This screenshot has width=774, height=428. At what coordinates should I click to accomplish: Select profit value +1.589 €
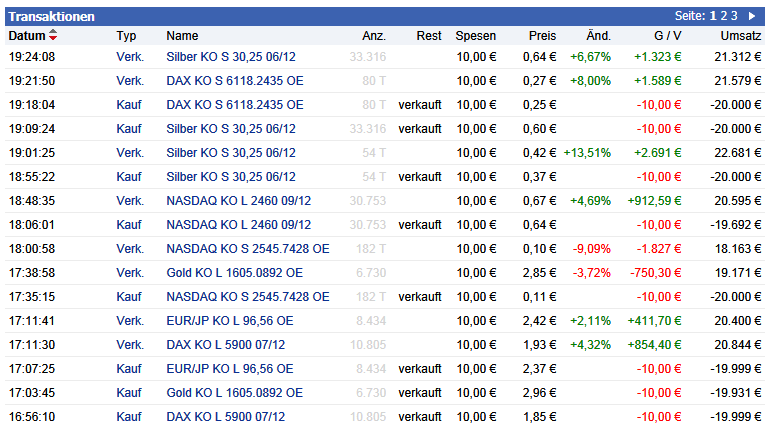[658, 80]
